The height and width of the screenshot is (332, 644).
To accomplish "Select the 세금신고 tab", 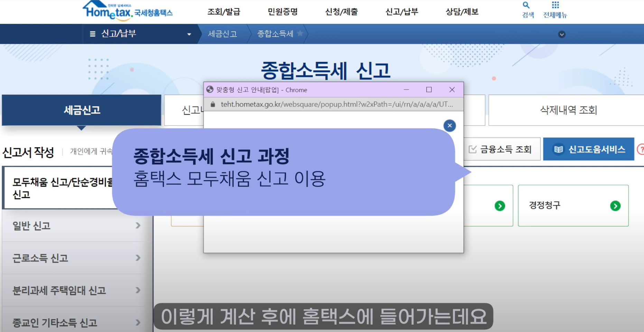I will point(82,110).
